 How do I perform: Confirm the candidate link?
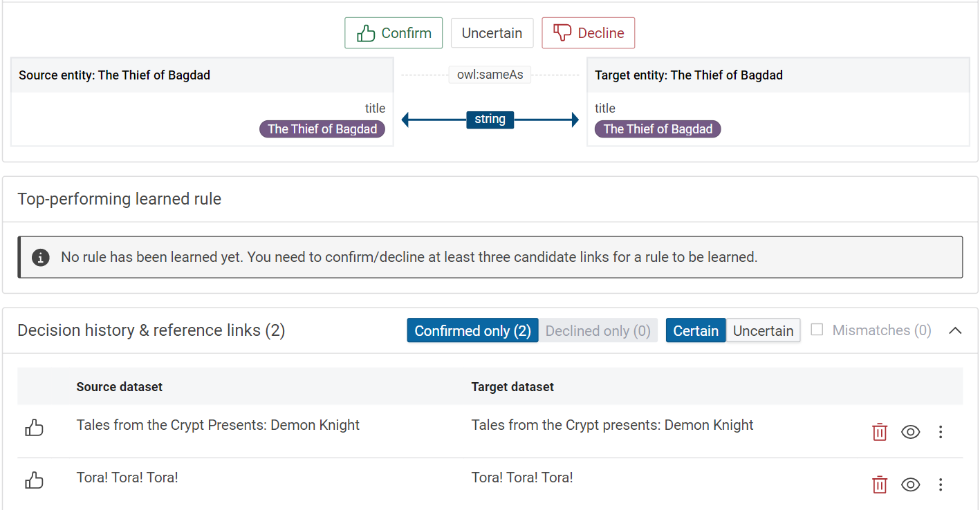[394, 33]
